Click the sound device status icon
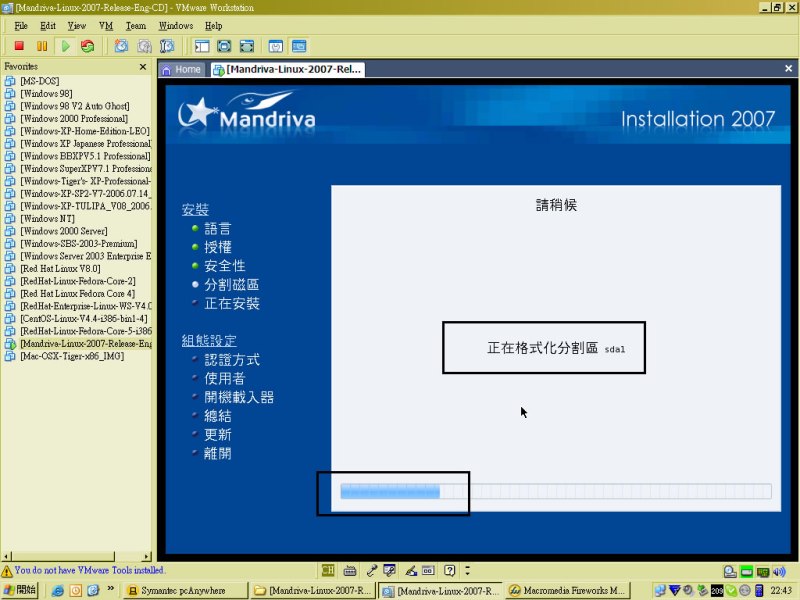Viewport: 800px width, 600px height. [x=779, y=571]
